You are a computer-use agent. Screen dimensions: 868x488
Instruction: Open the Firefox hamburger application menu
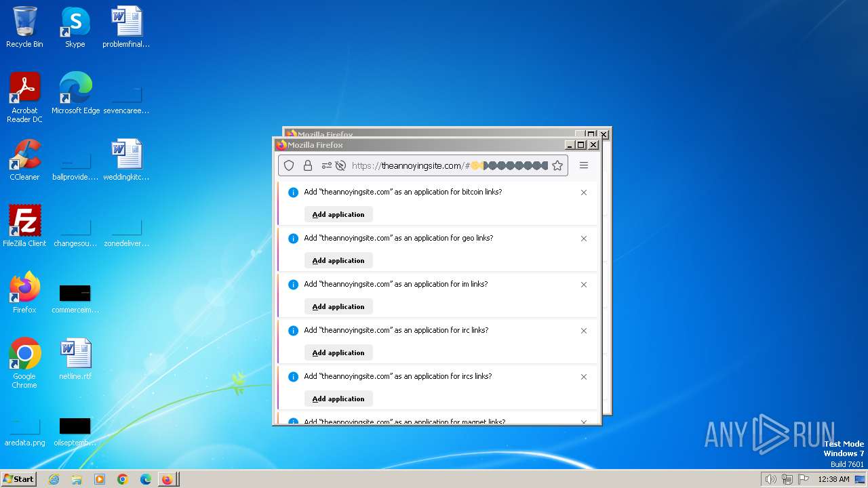[x=584, y=165]
